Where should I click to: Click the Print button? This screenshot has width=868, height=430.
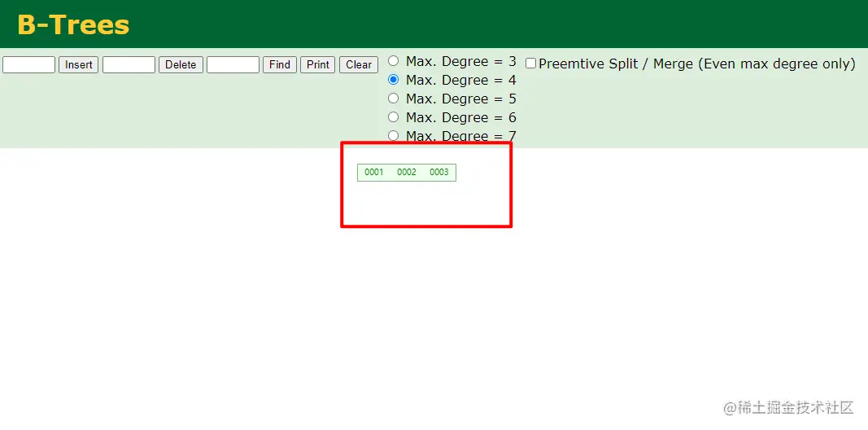318,65
